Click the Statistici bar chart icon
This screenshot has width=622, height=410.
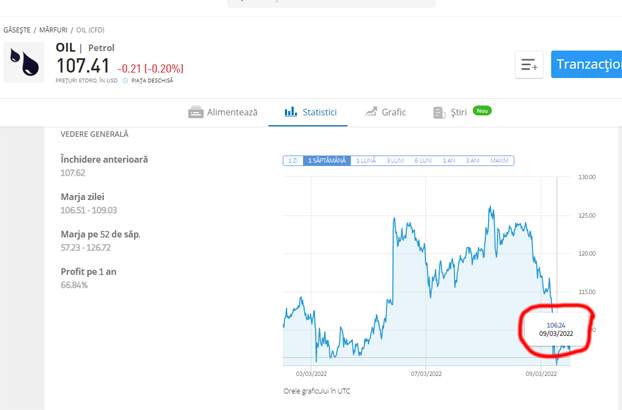point(291,112)
